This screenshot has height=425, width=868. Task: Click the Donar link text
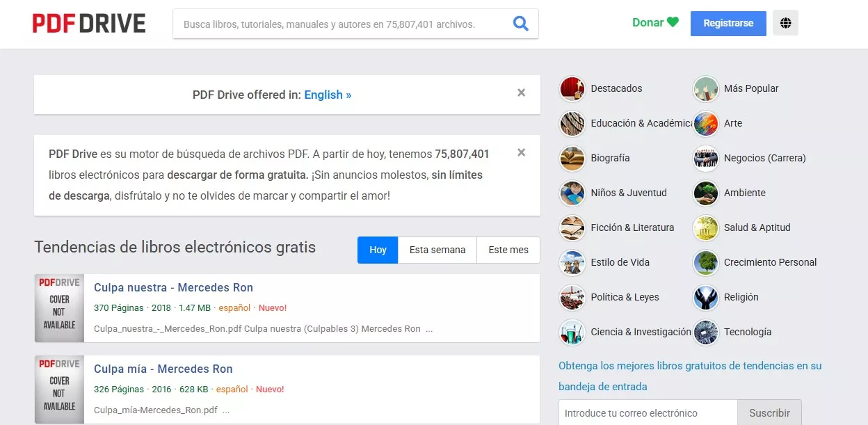click(648, 22)
